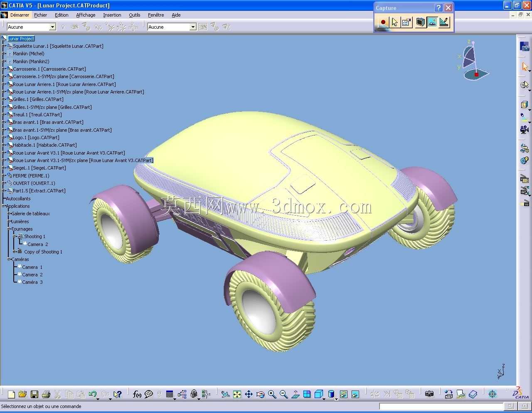Screen dimensions: 532x413
Task: Open the Démarrer menu
Action: [20, 15]
